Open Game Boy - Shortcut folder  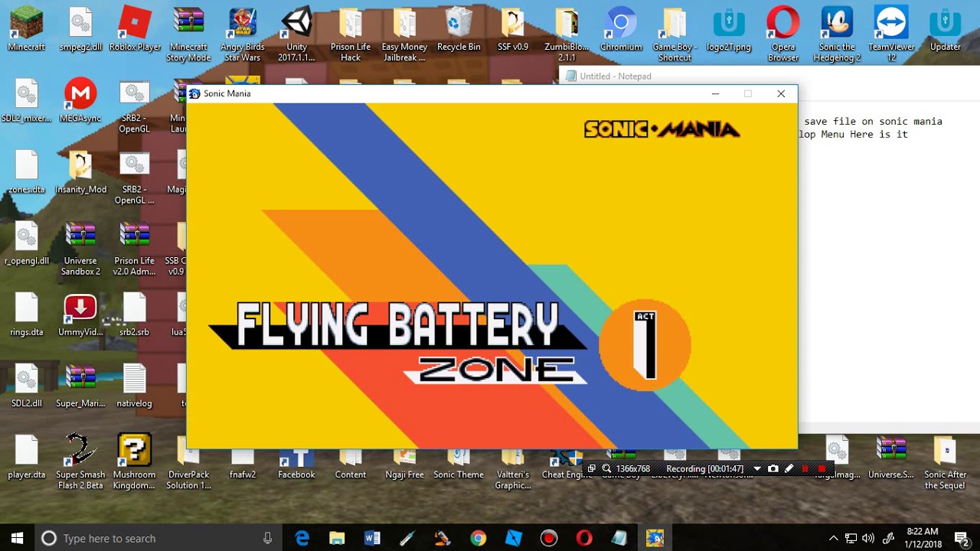pyautogui.click(x=675, y=35)
